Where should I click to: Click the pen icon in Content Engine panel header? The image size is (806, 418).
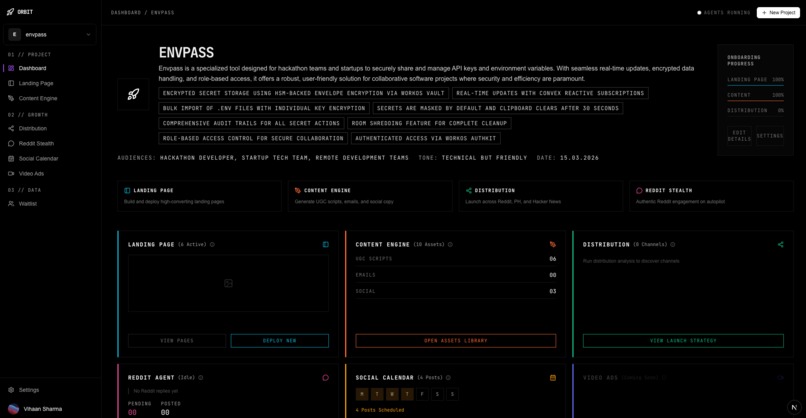pos(553,245)
